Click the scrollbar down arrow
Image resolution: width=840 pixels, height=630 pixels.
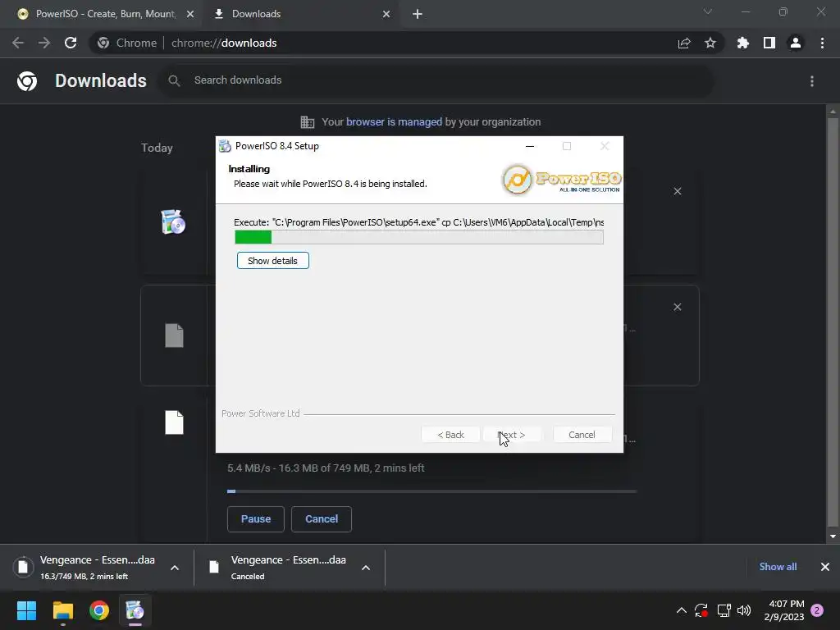click(x=833, y=536)
